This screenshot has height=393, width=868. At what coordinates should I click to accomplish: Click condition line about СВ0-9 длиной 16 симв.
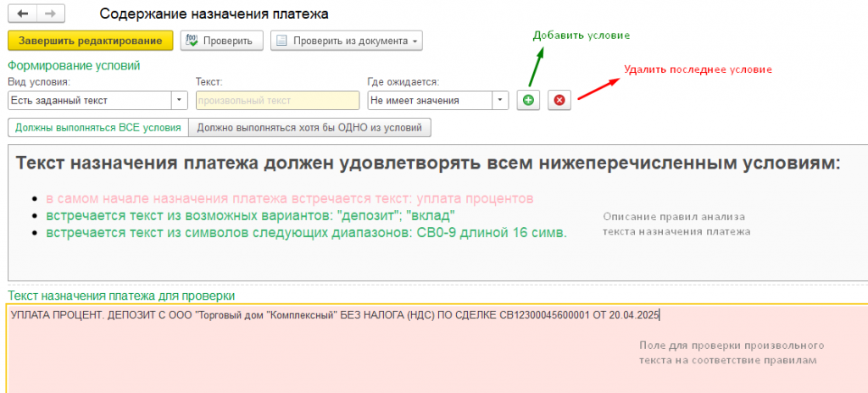pos(307,232)
